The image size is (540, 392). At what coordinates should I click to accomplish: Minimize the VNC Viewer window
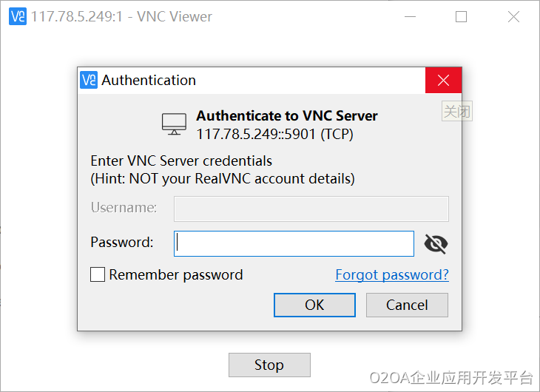coord(411,16)
